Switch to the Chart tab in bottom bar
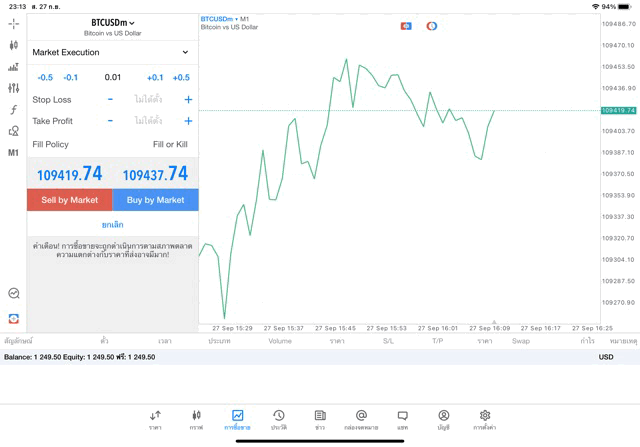 pos(196,419)
